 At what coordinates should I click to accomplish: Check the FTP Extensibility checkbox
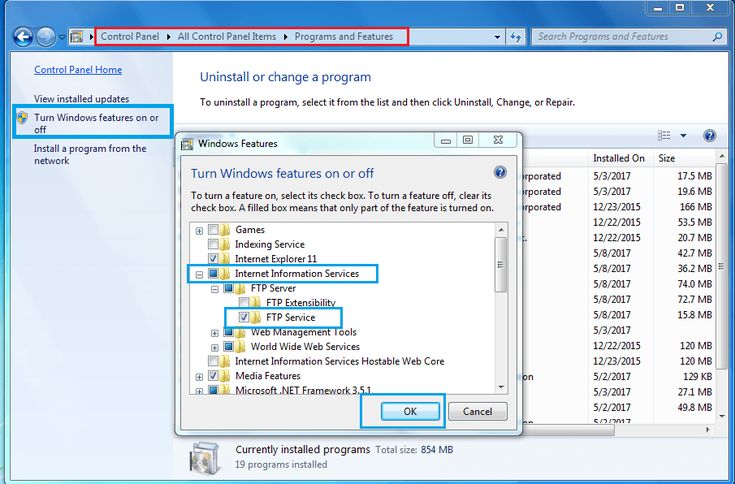click(x=244, y=302)
